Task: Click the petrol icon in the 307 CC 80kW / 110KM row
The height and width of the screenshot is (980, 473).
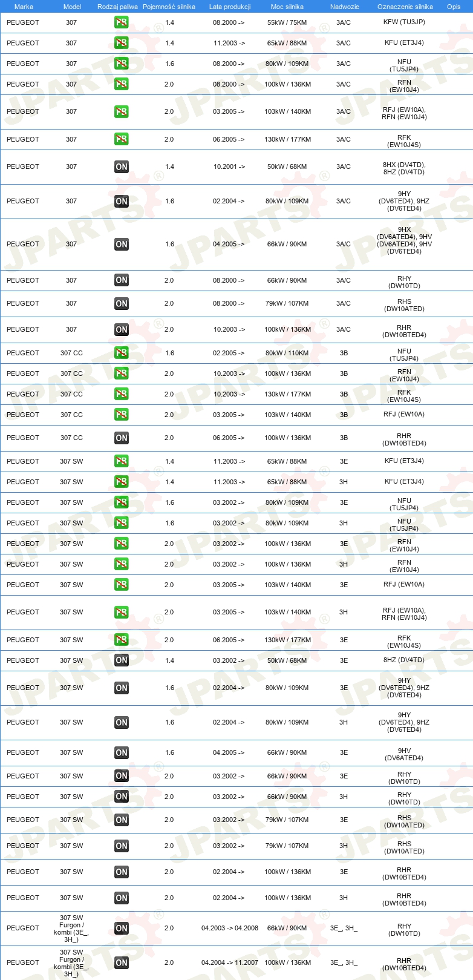Action: point(122,353)
